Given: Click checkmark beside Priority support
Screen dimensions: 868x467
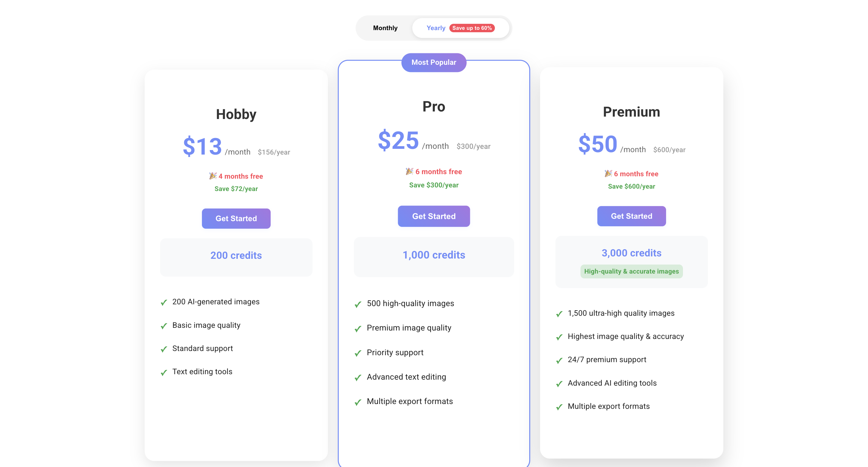Looking at the screenshot, I should [x=358, y=353].
